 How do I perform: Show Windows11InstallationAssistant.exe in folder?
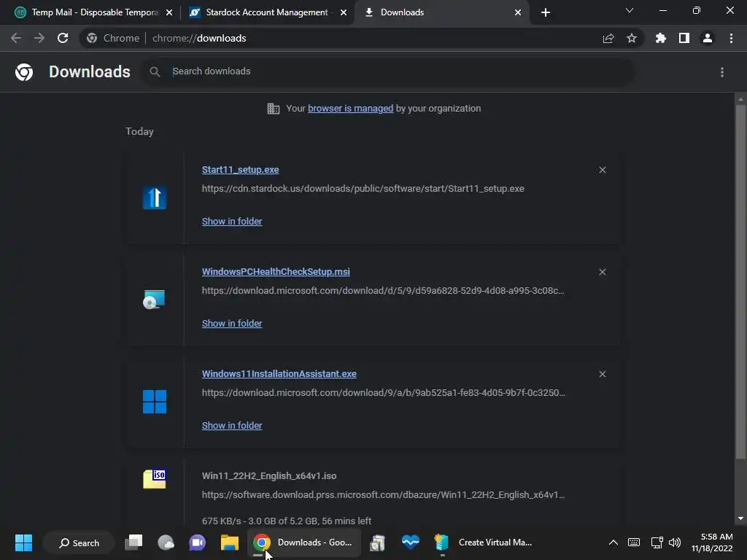(x=232, y=426)
